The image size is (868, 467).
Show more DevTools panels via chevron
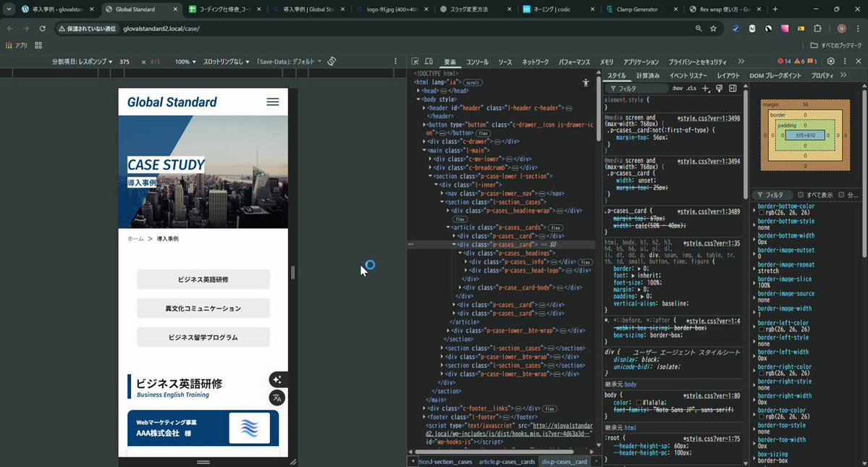pyautogui.click(x=741, y=62)
